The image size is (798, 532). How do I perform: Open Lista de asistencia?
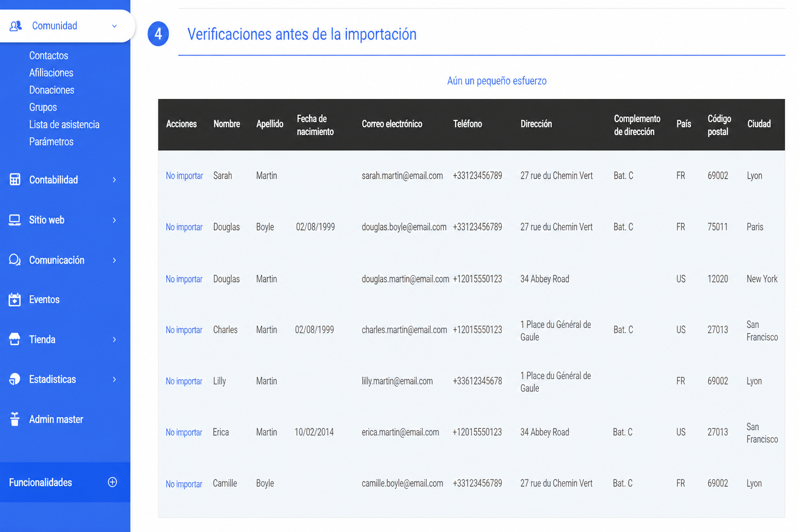[64, 125]
